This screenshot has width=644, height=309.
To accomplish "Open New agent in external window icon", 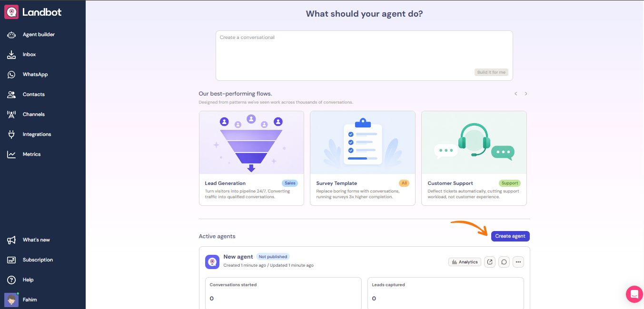I will pos(489,262).
